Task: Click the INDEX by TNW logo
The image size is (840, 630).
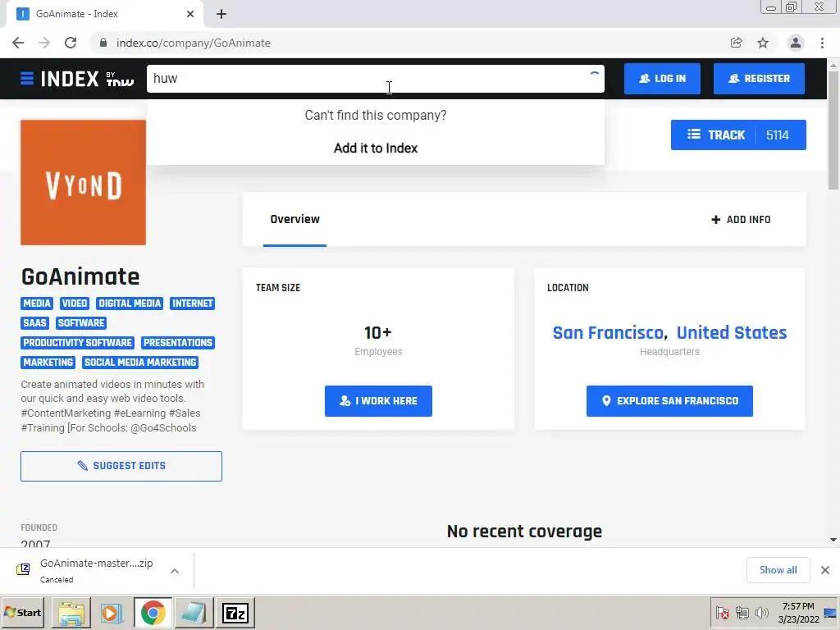Action: (87, 79)
